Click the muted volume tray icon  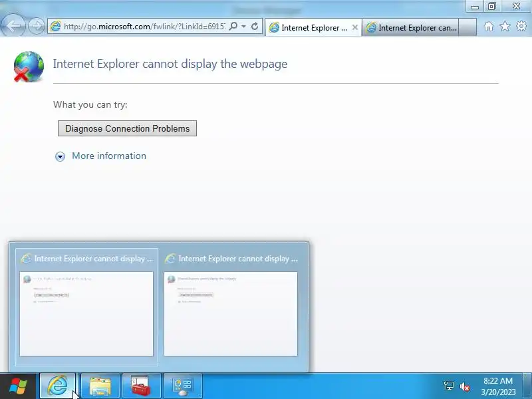(464, 386)
